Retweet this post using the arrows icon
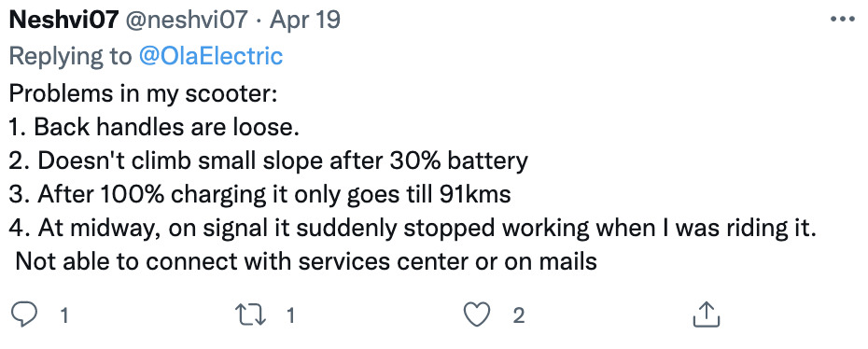Image resolution: width=868 pixels, height=349 pixels. pyautogui.click(x=251, y=315)
